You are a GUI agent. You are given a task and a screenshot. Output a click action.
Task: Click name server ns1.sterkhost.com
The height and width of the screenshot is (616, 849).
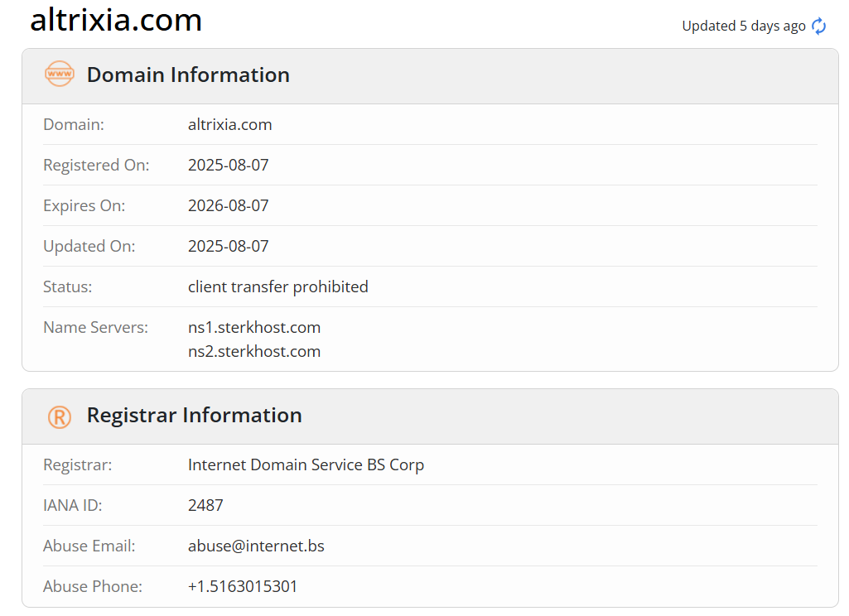[x=254, y=328]
